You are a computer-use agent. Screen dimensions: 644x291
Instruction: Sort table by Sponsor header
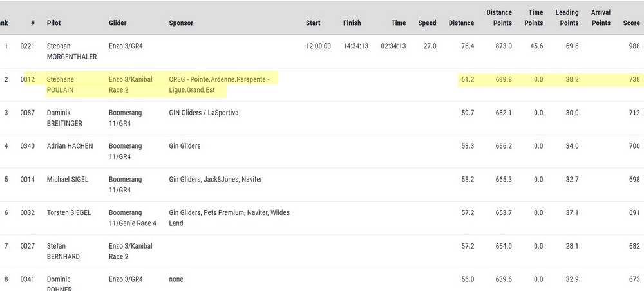(x=181, y=23)
